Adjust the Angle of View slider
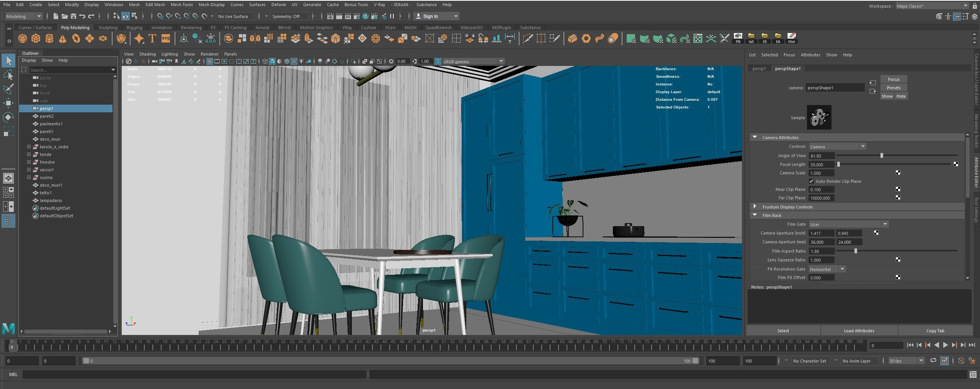Screen dimensions: 980x389 point(882,156)
